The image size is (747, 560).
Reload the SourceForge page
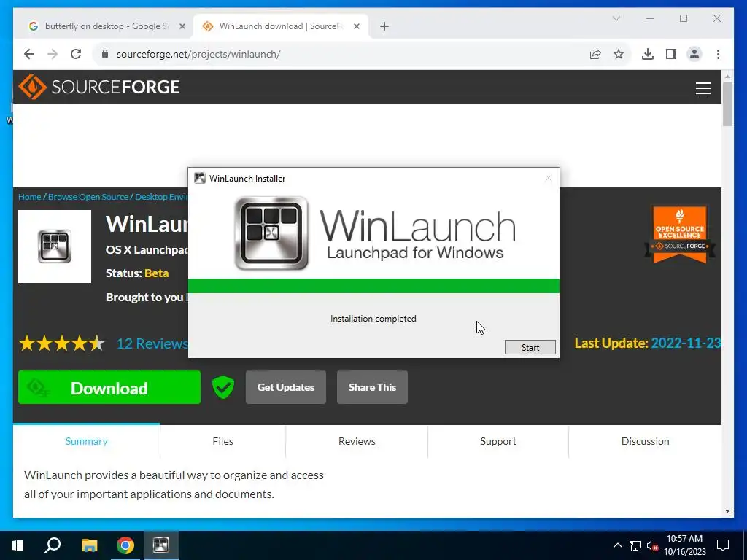(76, 54)
